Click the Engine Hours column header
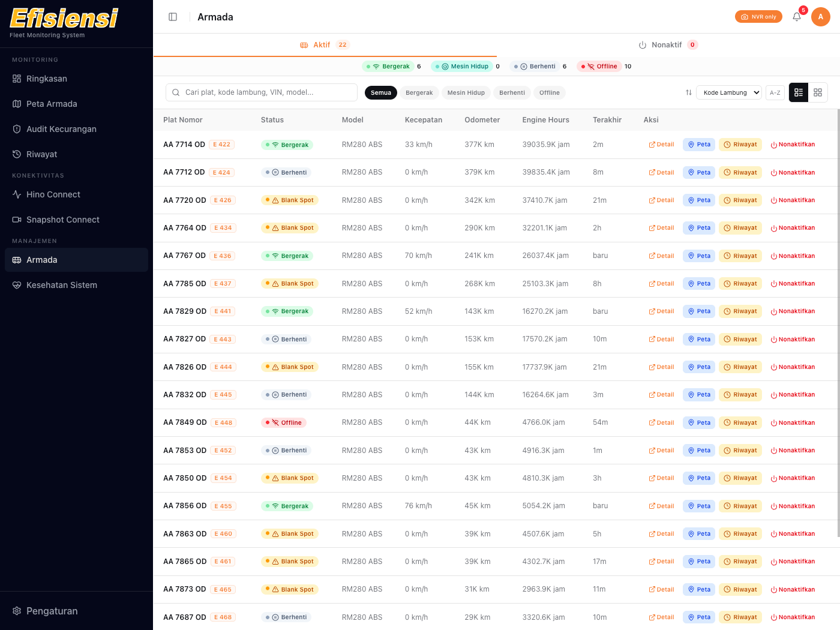Screen dimensions: 840x630 click(545, 120)
